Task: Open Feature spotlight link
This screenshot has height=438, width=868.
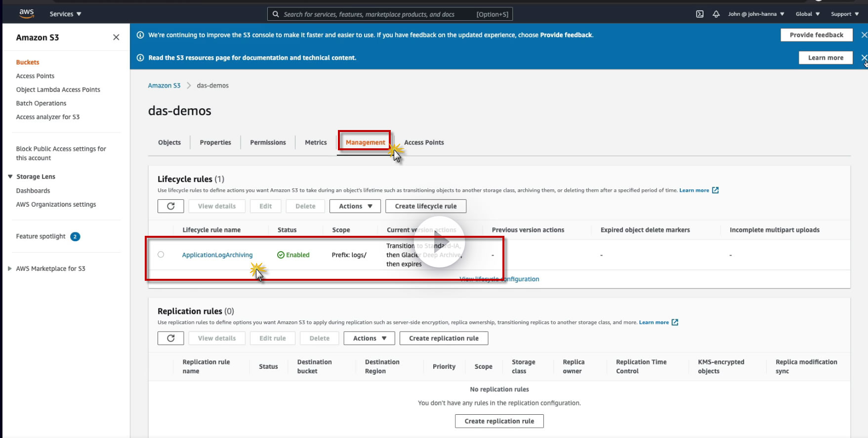Action: pyautogui.click(x=41, y=236)
